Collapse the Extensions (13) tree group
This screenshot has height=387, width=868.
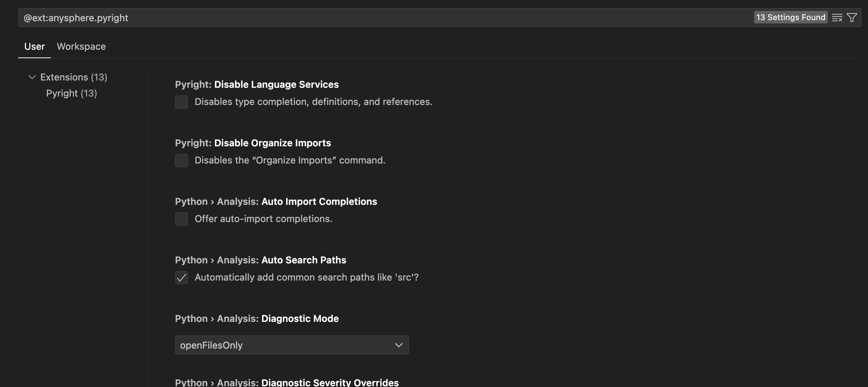click(x=32, y=77)
